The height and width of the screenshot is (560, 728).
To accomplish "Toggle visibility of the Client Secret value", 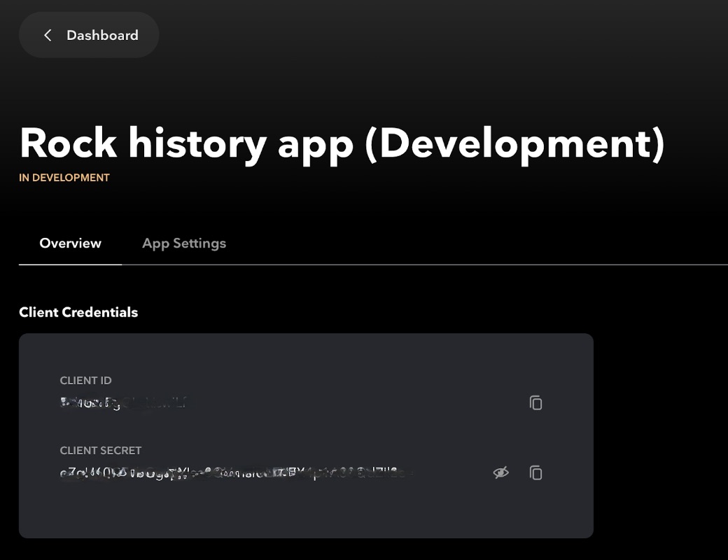I will [501, 472].
